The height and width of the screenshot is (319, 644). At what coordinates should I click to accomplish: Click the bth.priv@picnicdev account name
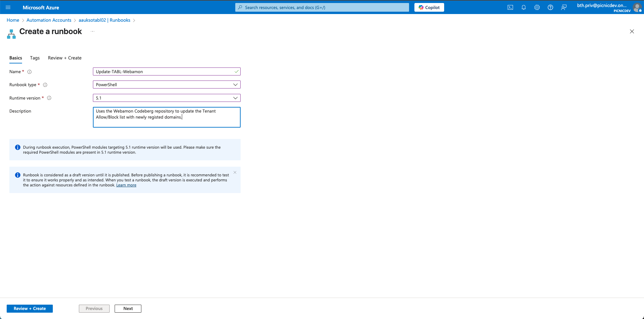click(x=602, y=5)
